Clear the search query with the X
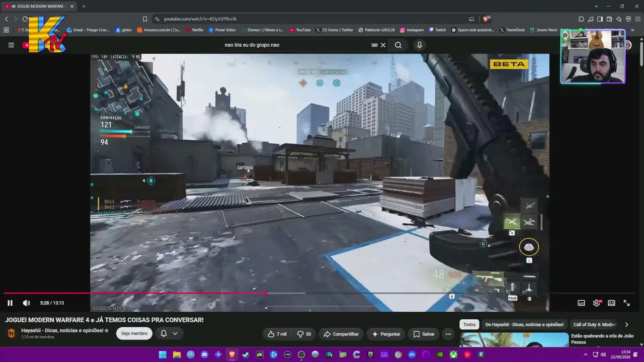Screen dimensions: 644x362 (383, 45)
